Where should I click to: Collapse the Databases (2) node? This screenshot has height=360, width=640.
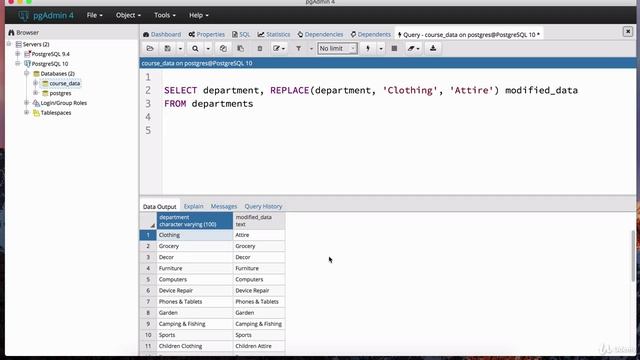click(27, 73)
